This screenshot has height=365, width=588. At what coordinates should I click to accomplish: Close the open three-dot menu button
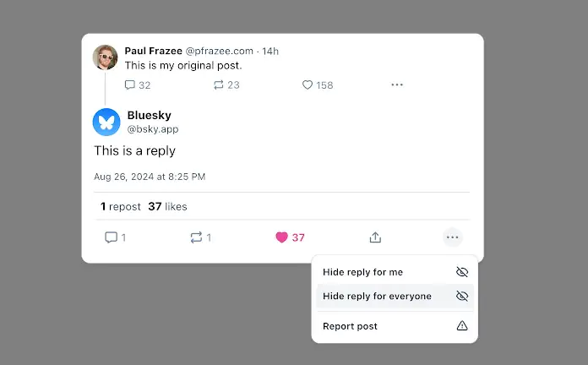pyautogui.click(x=453, y=237)
